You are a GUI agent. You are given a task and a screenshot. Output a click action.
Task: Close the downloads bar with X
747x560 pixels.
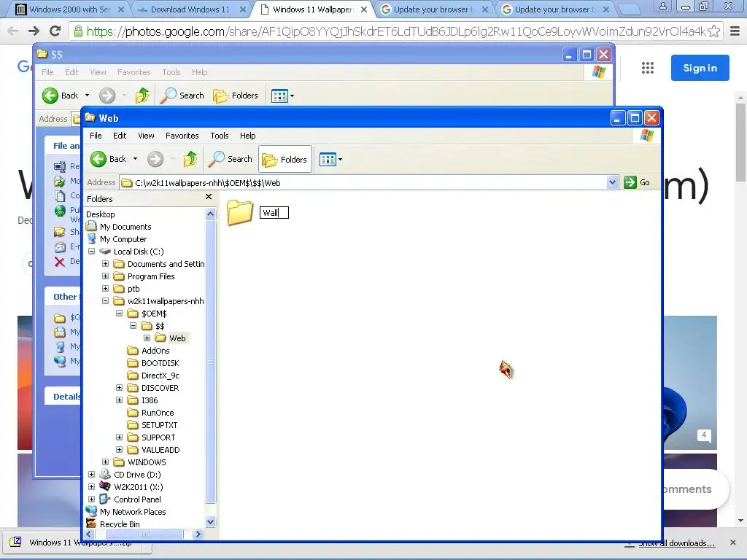pos(732,542)
